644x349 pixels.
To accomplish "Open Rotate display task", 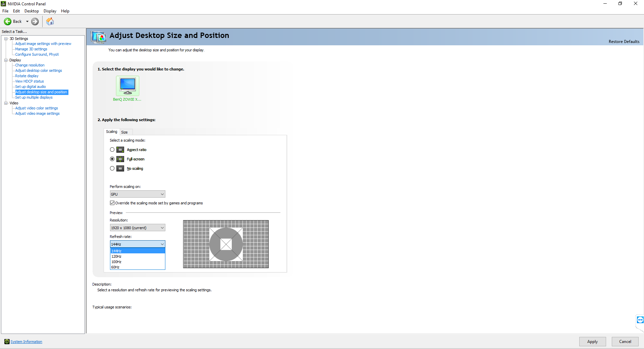I will pyautogui.click(x=27, y=76).
